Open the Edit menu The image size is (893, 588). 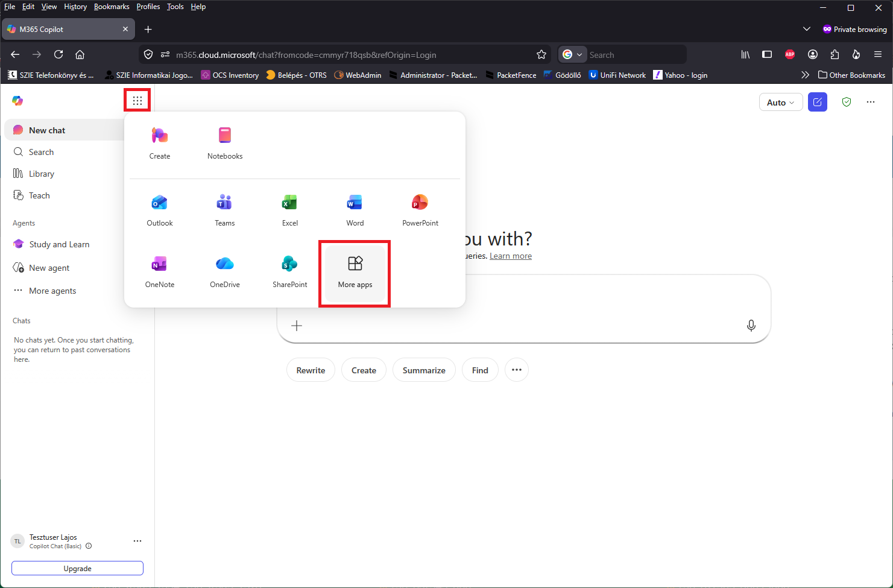(28, 7)
